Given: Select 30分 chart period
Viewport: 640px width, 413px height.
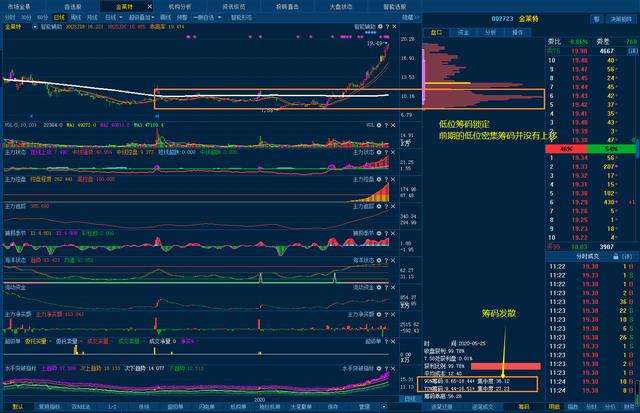Looking at the screenshot, I should pyautogui.click(x=26, y=18).
